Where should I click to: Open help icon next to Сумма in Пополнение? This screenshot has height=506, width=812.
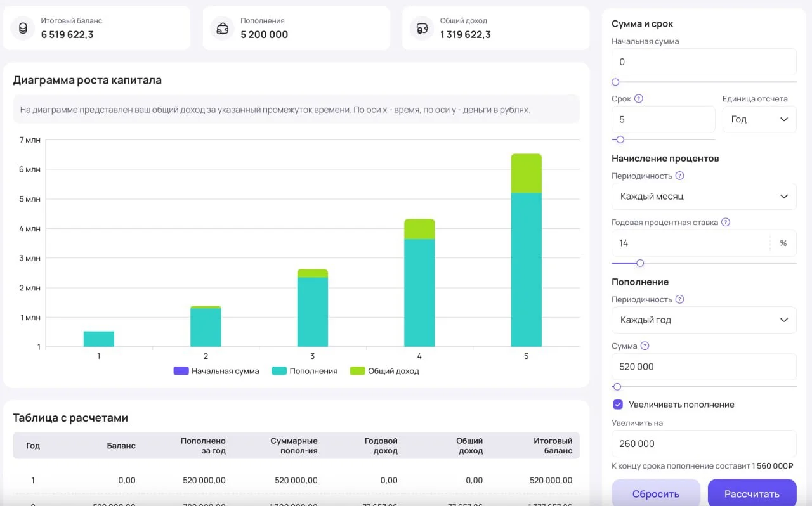pos(645,346)
